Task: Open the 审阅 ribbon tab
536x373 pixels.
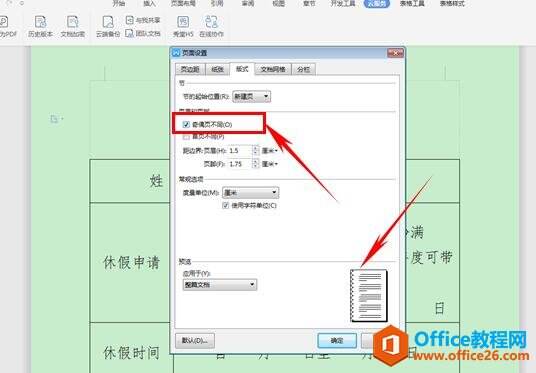Action: (x=248, y=3)
